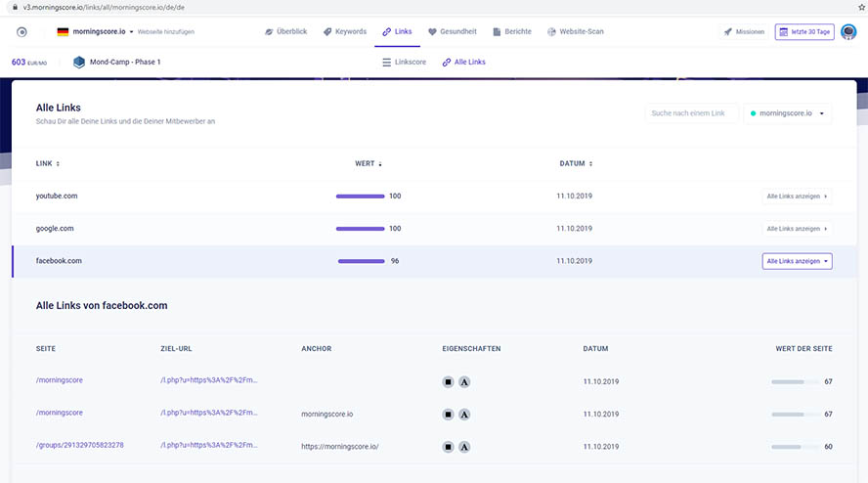Click square property icon in first /morningscore row

448,381
